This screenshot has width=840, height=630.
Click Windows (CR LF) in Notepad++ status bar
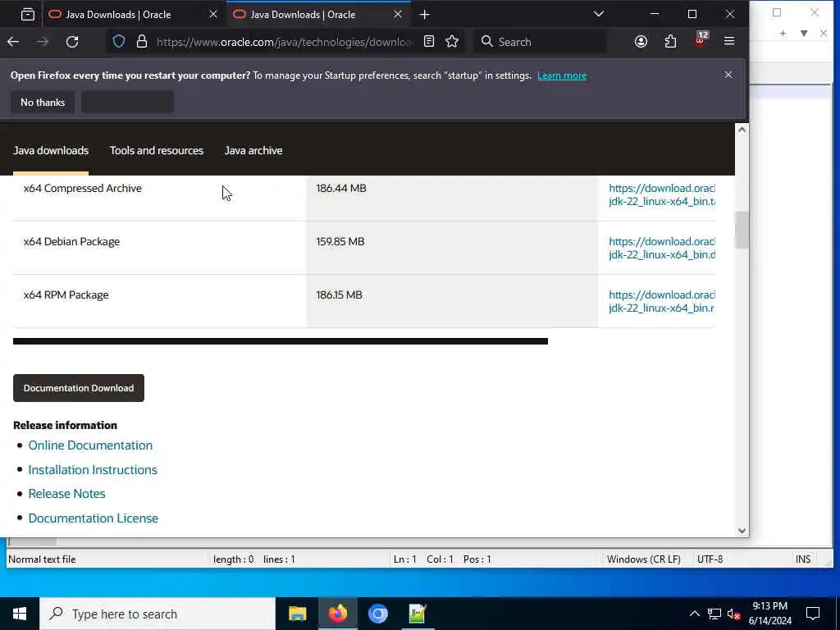click(644, 559)
